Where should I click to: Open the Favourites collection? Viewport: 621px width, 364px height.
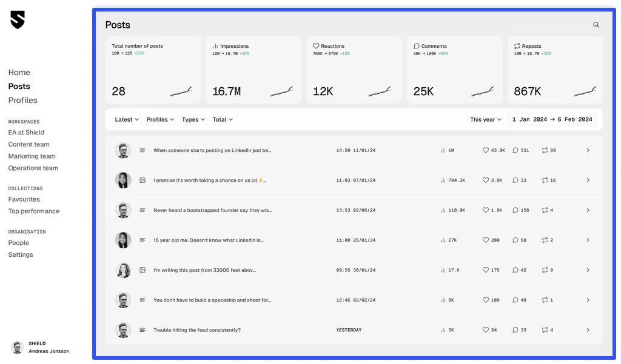coord(24,199)
